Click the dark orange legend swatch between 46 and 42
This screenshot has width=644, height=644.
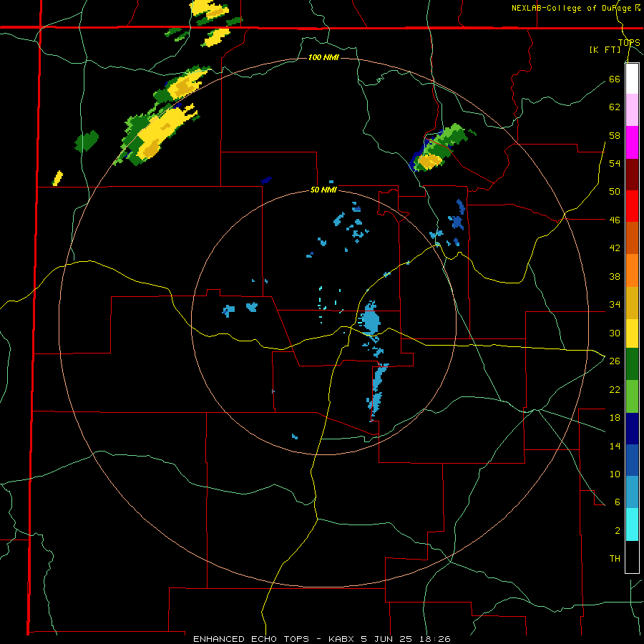(x=632, y=238)
